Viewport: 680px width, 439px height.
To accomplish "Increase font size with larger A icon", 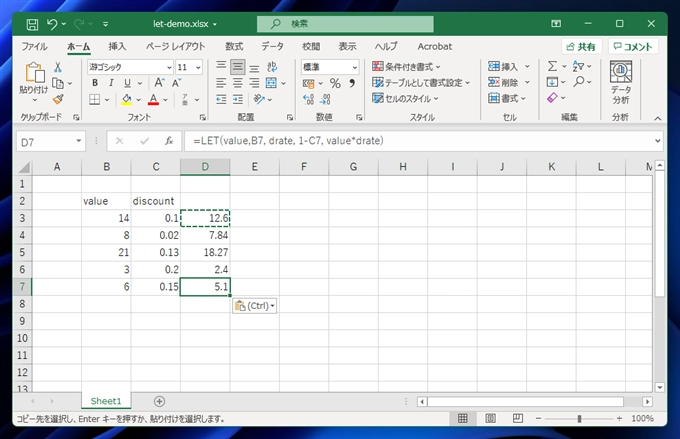I will point(159,83).
